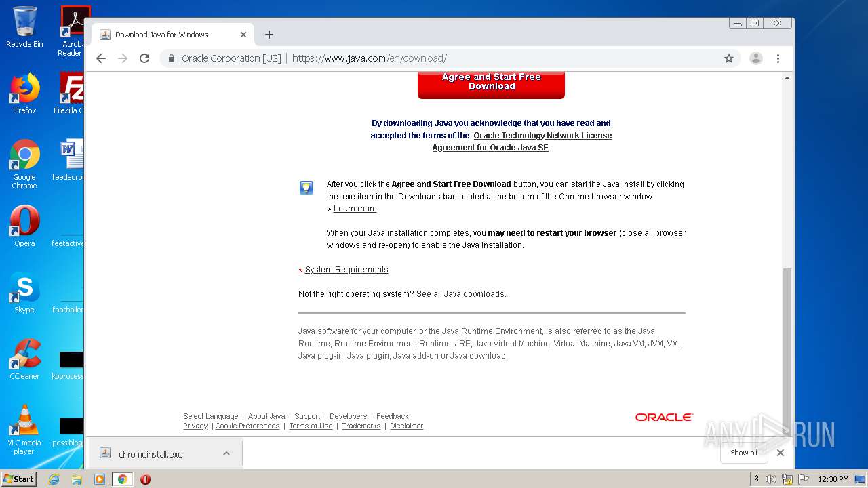
Task: Open chromeinstall.exe from downloads bar
Action: (151, 454)
